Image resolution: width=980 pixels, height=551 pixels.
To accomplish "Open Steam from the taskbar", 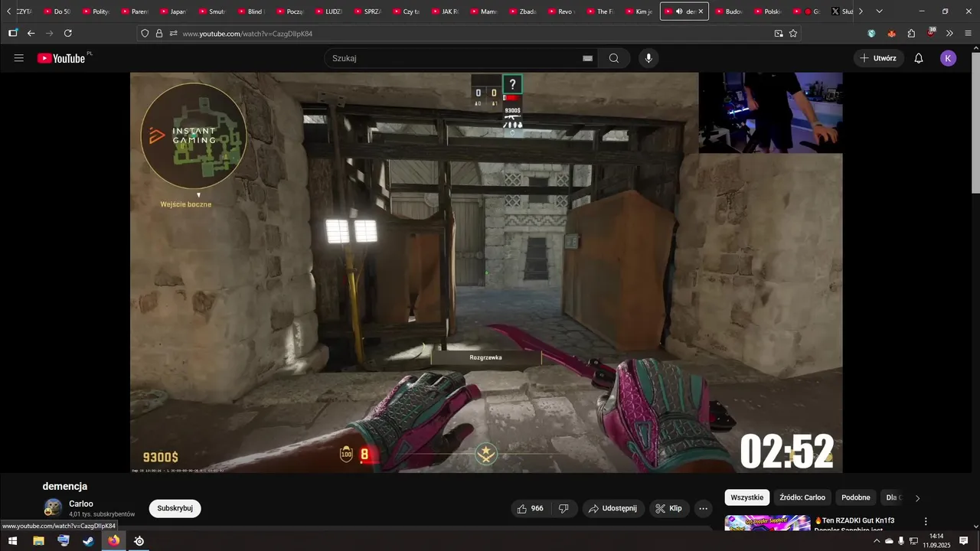I will coord(89,541).
